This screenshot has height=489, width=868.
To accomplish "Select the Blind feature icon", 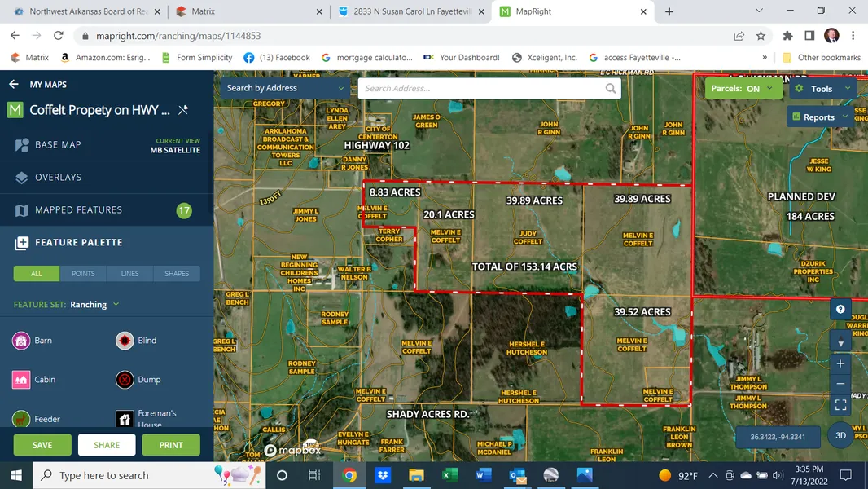I will coord(125,341).
